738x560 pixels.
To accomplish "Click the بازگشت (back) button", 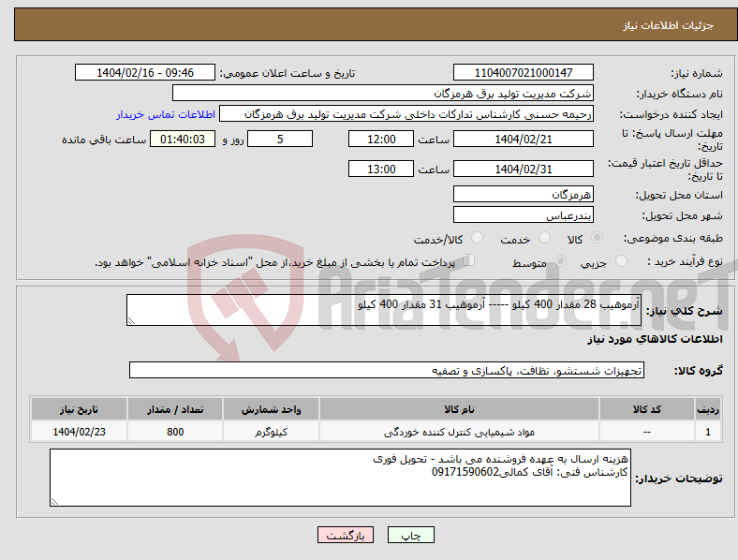I will point(346,535).
